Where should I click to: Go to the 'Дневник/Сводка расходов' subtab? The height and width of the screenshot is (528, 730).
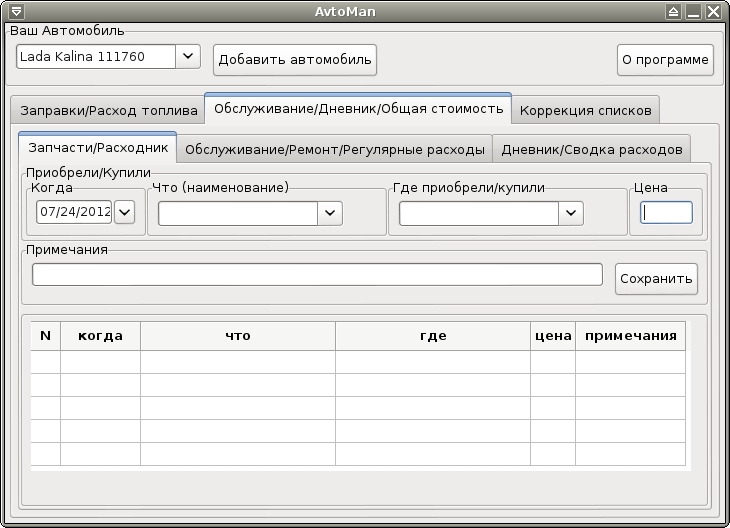(591, 149)
